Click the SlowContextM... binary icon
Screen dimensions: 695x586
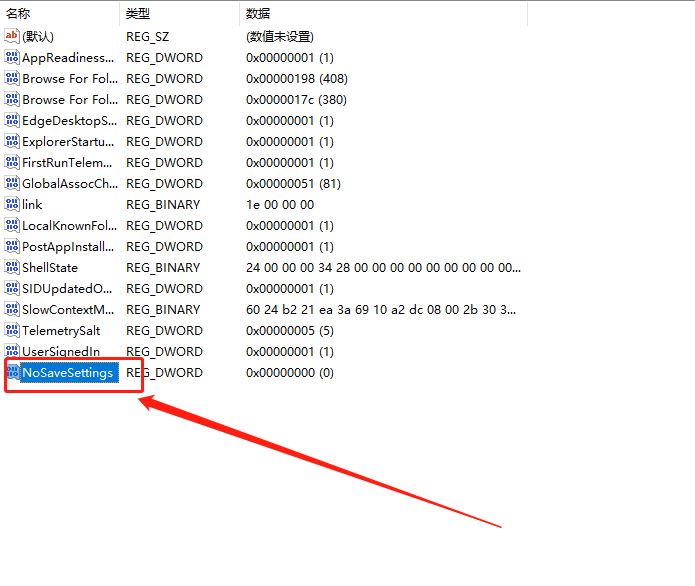tap(12, 309)
